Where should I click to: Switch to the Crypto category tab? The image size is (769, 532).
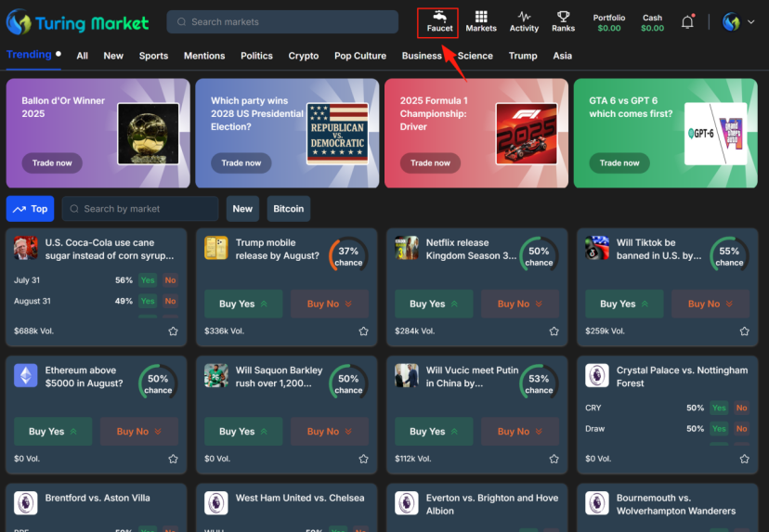click(304, 56)
